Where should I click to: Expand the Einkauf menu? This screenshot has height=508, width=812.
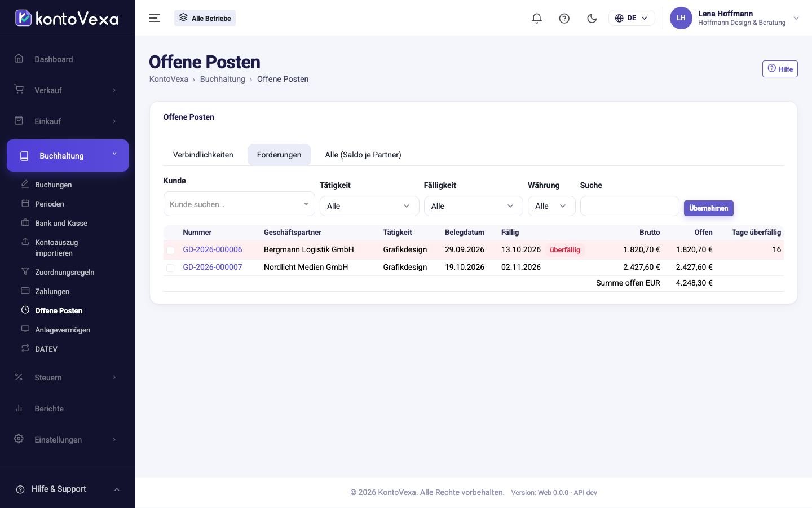(68, 121)
